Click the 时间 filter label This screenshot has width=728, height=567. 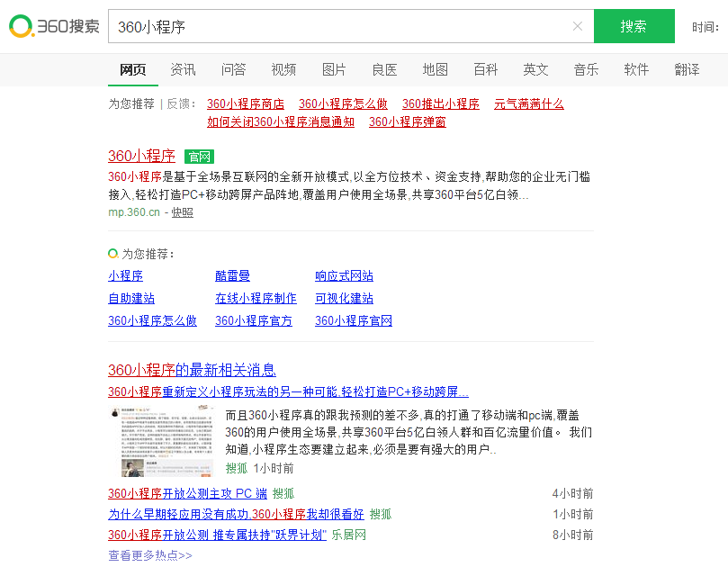[705, 27]
